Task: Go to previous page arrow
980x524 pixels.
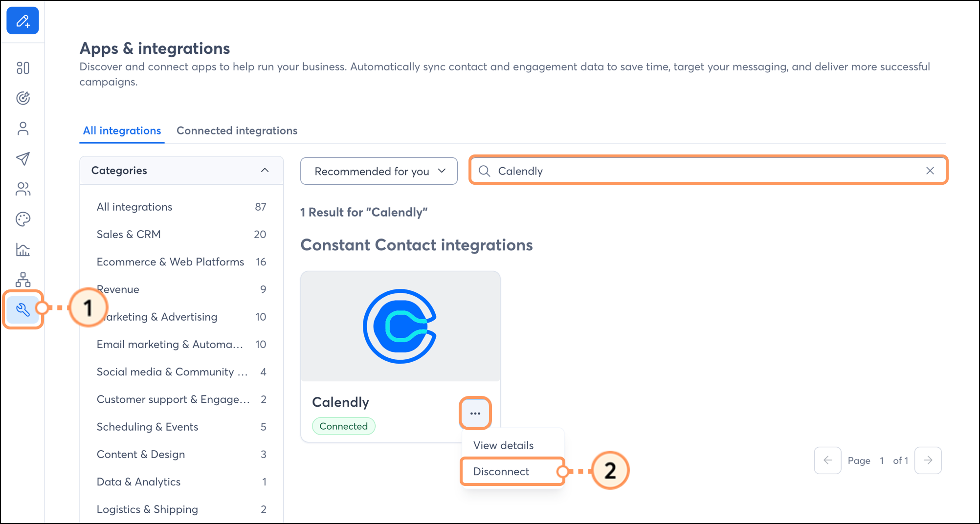Action: 827,460
